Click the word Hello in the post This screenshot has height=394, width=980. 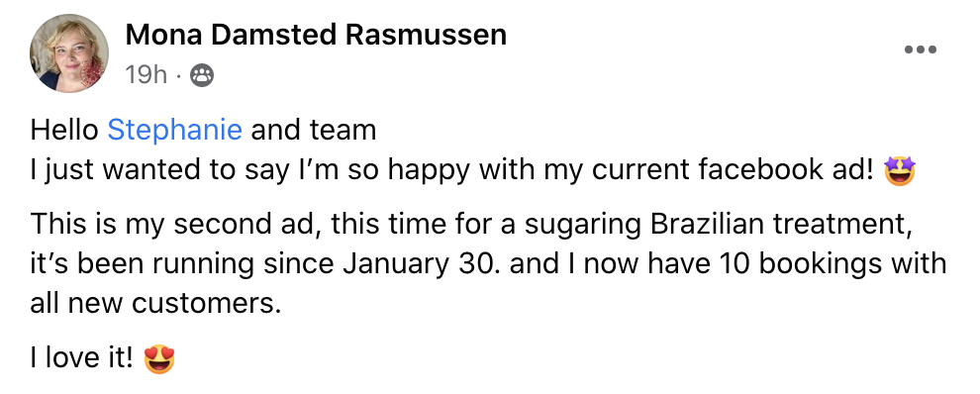(x=64, y=131)
